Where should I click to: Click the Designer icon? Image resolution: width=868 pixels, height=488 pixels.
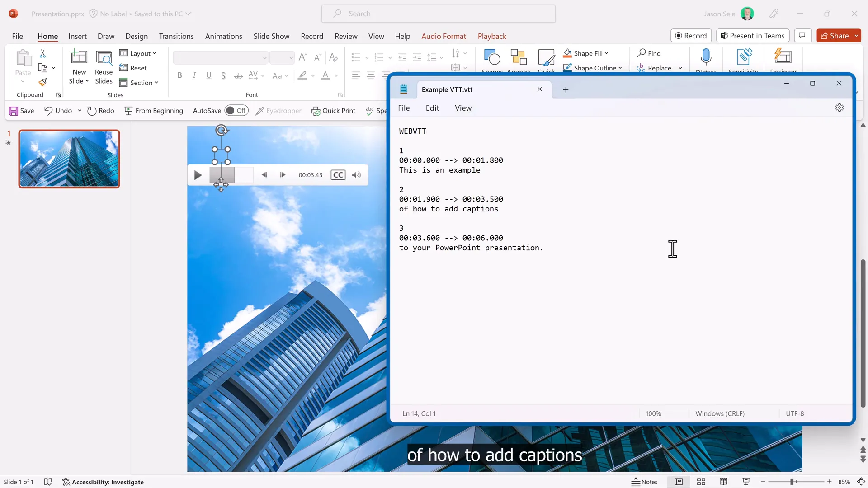point(783,57)
